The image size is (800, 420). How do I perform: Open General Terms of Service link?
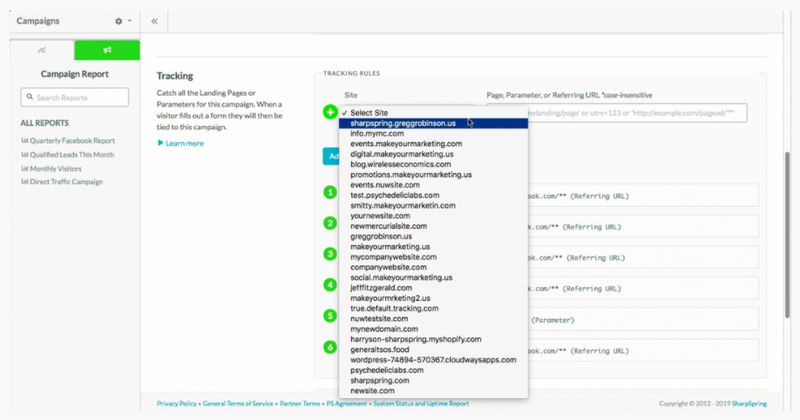coord(238,404)
